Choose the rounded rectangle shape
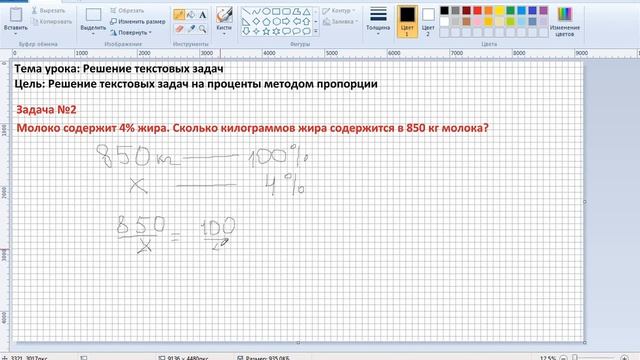 point(287,11)
